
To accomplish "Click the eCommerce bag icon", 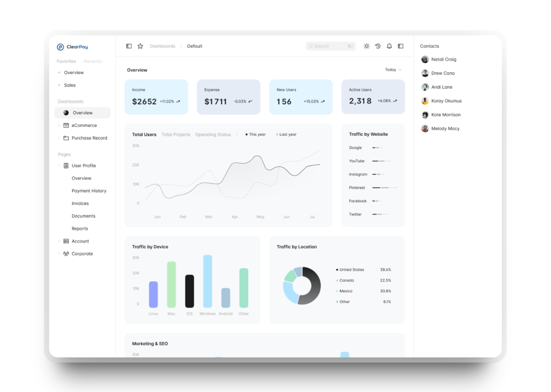I will click(66, 126).
